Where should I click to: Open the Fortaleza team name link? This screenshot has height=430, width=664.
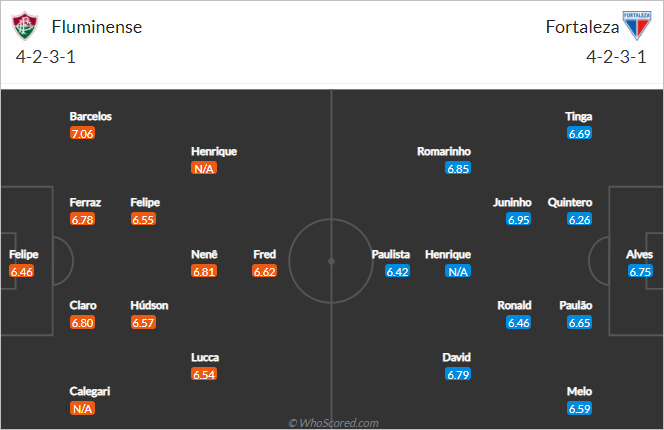(x=582, y=27)
